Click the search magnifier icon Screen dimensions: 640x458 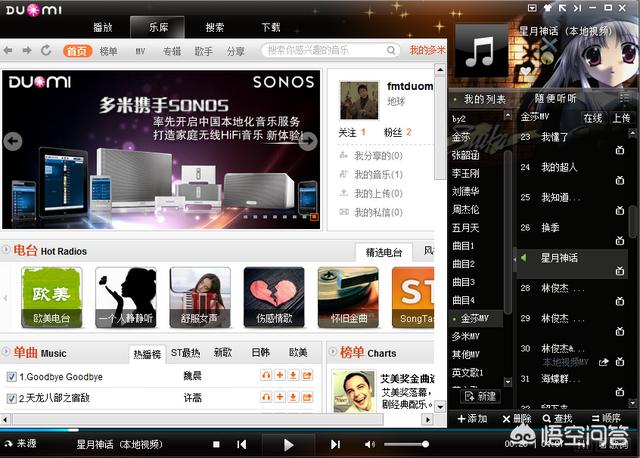[x=391, y=50]
